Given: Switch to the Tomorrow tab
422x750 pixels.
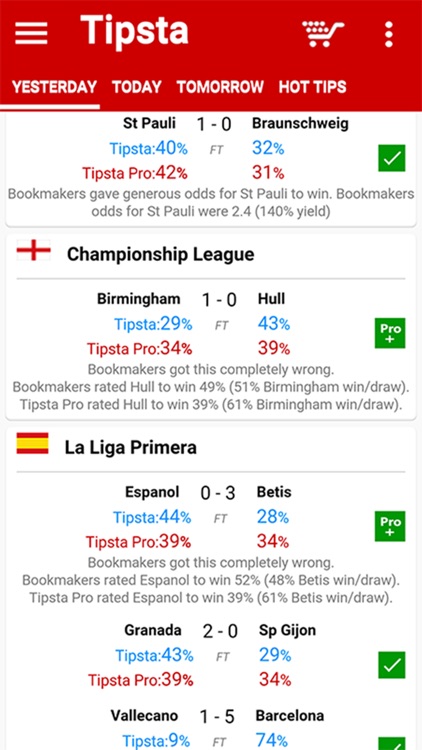Looking at the screenshot, I should (220, 87).
